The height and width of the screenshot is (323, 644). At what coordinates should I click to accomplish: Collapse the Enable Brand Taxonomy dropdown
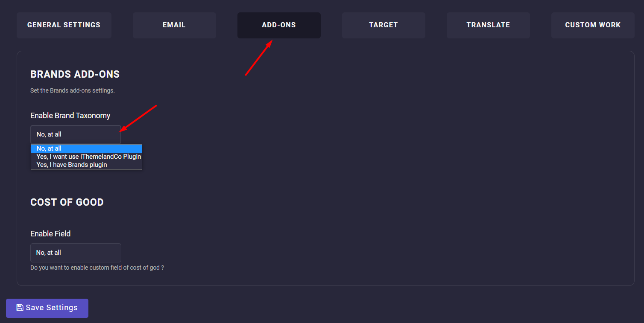coord(76,134)
